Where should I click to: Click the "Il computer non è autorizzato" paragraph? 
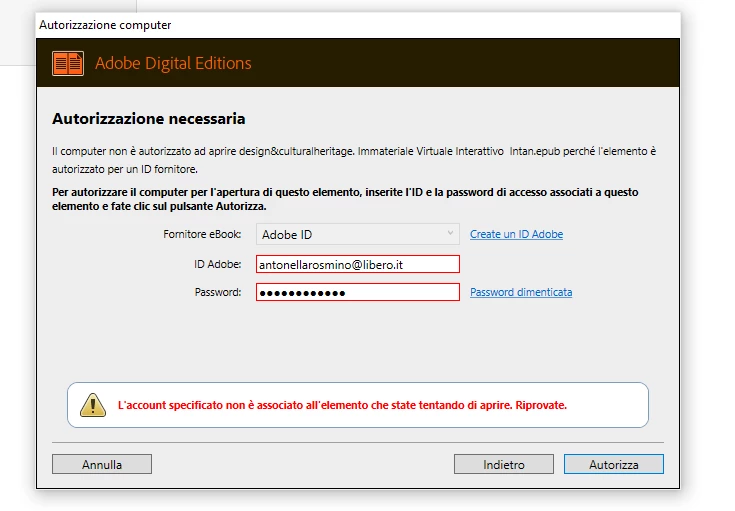click(x=354, y=160)
